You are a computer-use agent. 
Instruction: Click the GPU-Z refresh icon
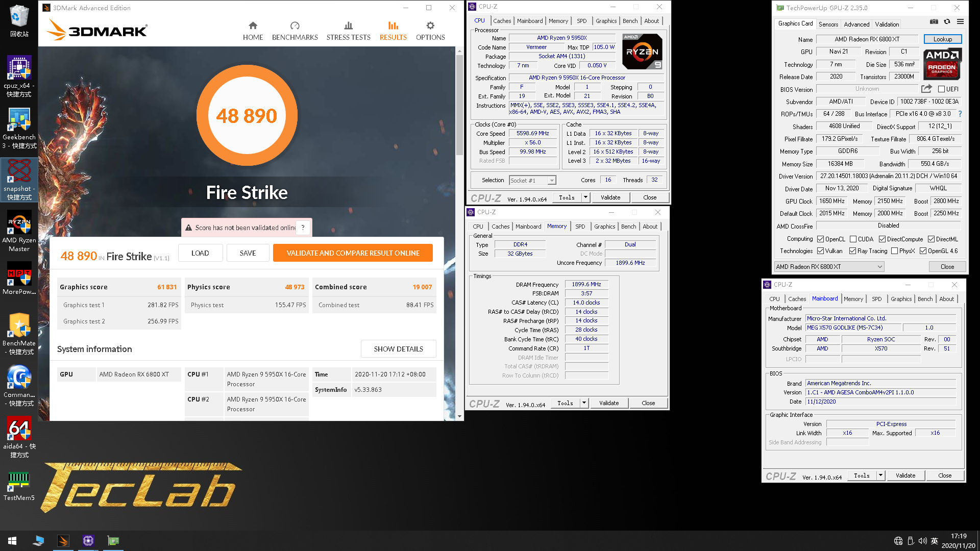[x=947, y=22]
